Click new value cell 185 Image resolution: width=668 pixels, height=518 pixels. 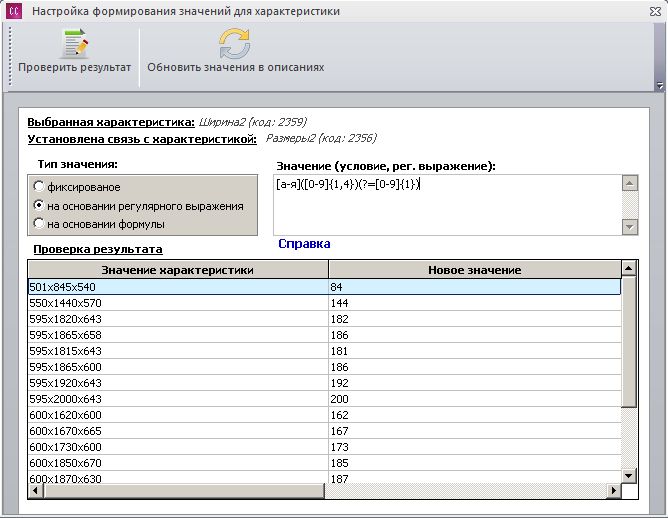pos(475,463)
